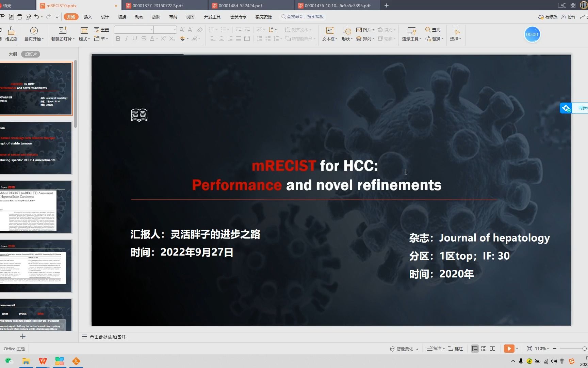This screenshot has height=368, width=588.
Task: Click the Print Preview icon
Action: point(28,17)
